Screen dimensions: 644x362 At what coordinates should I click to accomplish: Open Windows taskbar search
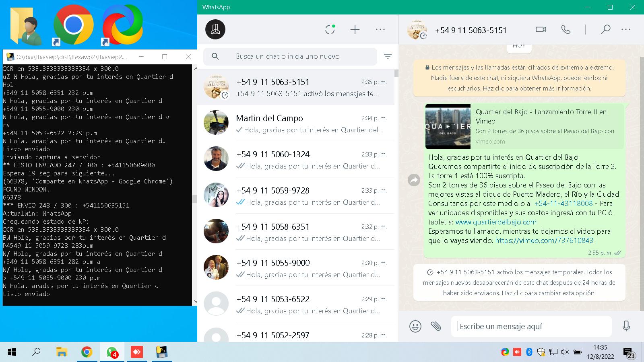tap(36, 352)
